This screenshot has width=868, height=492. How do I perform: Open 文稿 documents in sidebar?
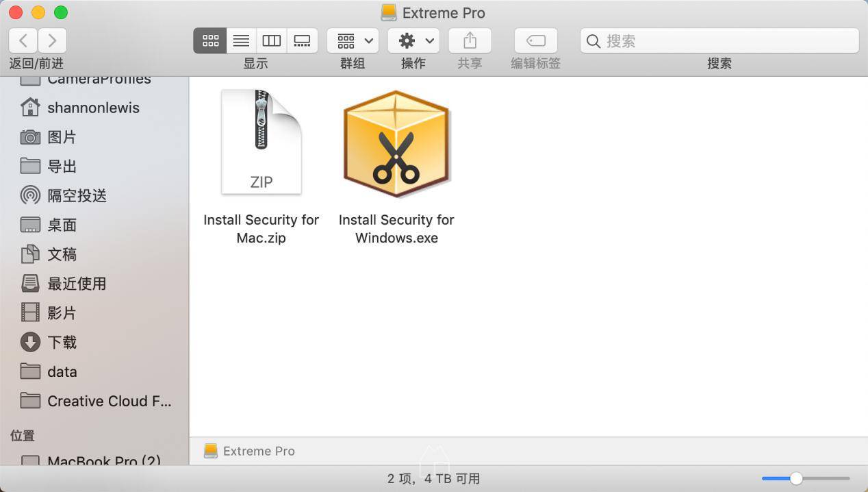94,254
